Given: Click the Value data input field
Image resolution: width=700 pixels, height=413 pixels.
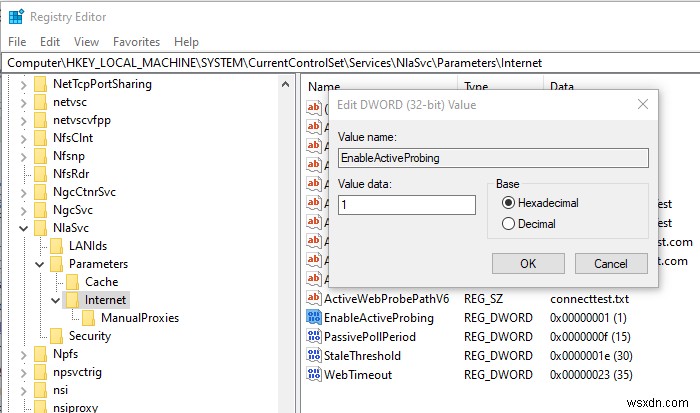Looking at the screenshot, I should (x=407, y=205).
